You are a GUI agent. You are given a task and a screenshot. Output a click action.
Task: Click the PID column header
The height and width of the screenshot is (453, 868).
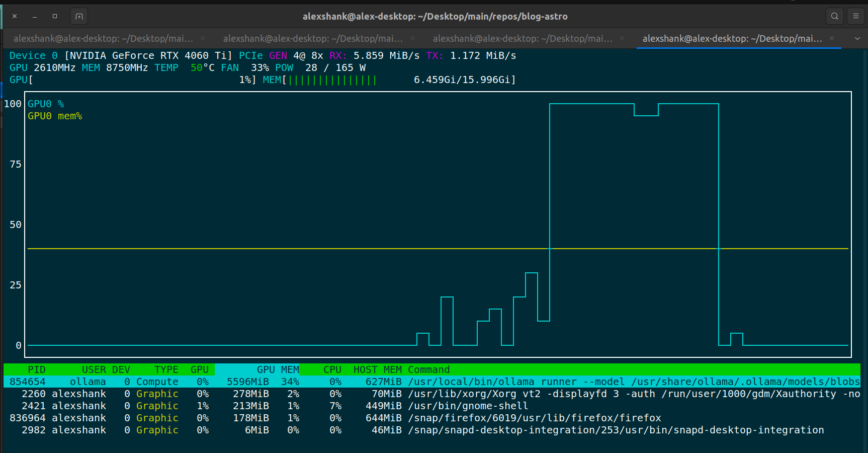(37, 369)
